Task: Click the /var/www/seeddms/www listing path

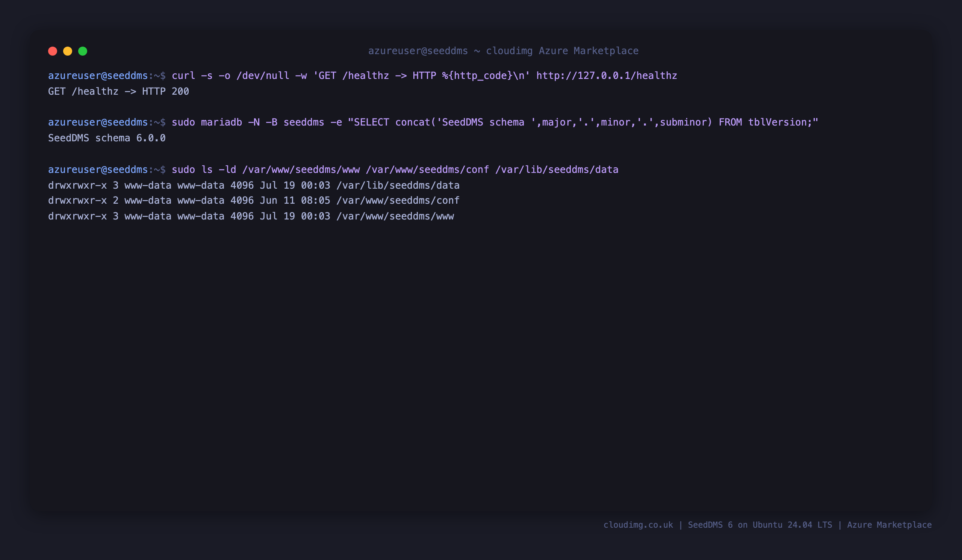Action: click(395, 216)
